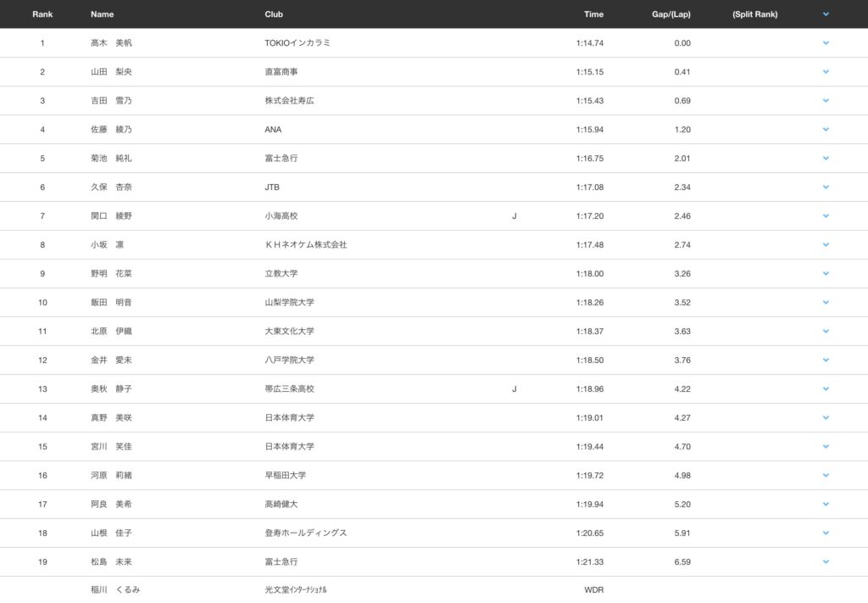This screenshot has height=603, width=868.
Task: Click the (Split Rank) column header
Action: (x=754, y=14)
